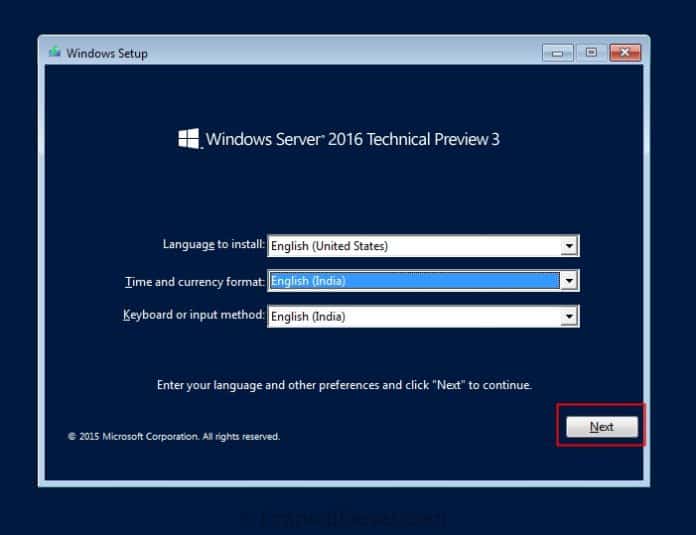696x535 pixels.
Task: Close the Windows Setup window
Action: pos(625,53)
